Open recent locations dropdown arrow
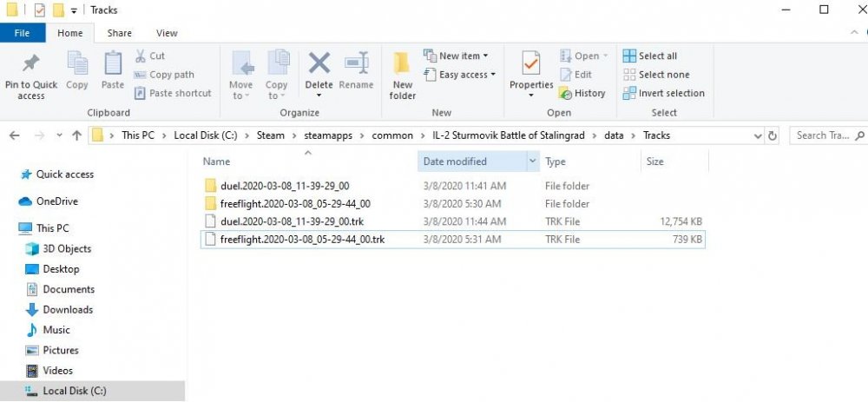This screenshot has height=402, width=868. (59, 135)
